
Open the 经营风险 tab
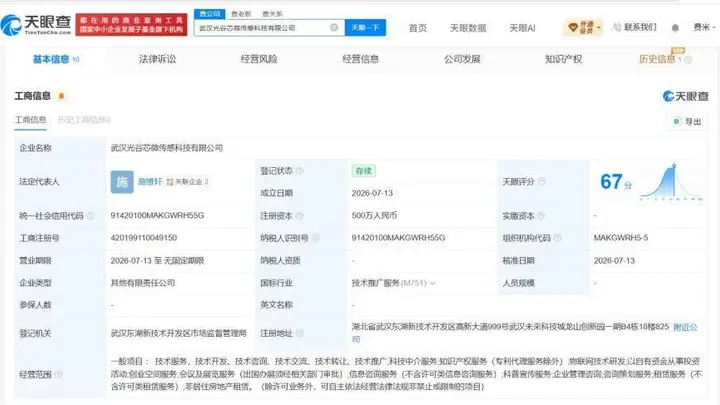(x=259, y=59)
